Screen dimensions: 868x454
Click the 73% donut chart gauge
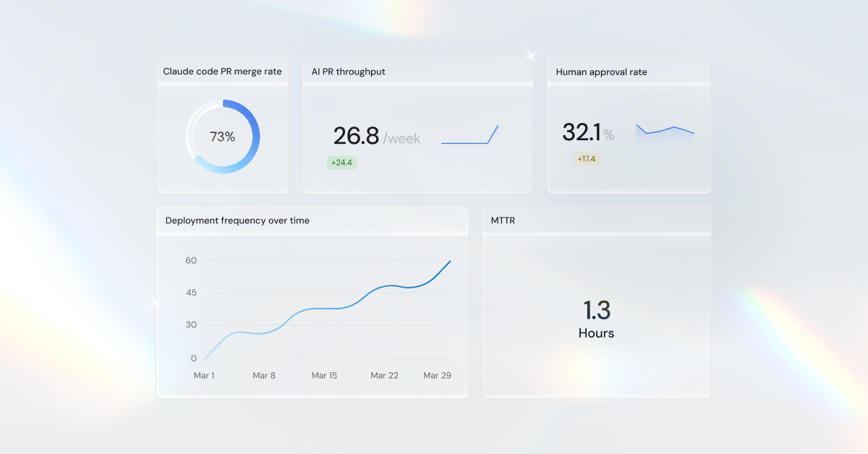pos(223,135)
